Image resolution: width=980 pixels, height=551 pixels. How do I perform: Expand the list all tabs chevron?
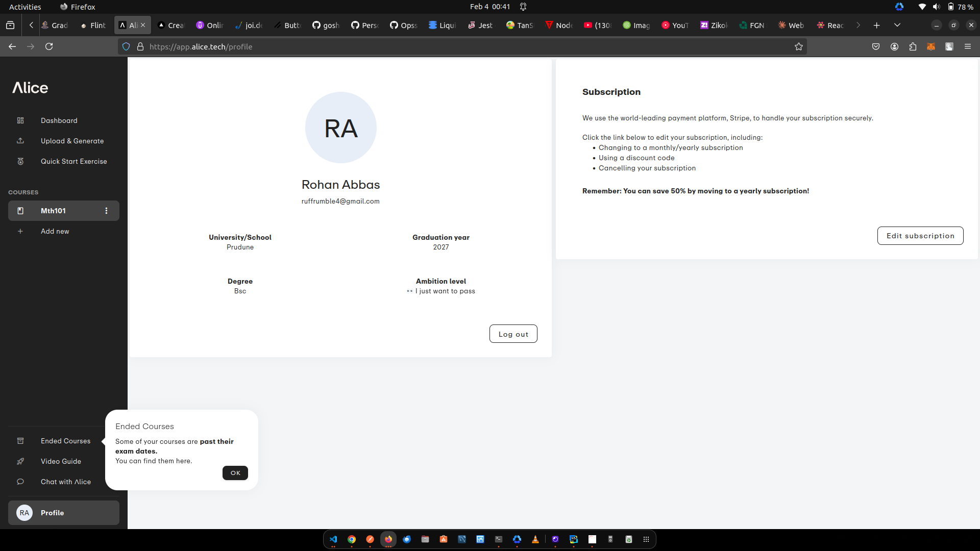(897, 25)
